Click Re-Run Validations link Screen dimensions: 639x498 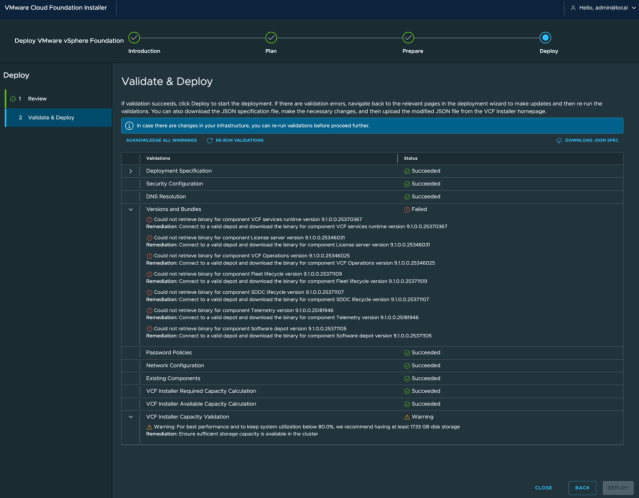pos(239,140)
